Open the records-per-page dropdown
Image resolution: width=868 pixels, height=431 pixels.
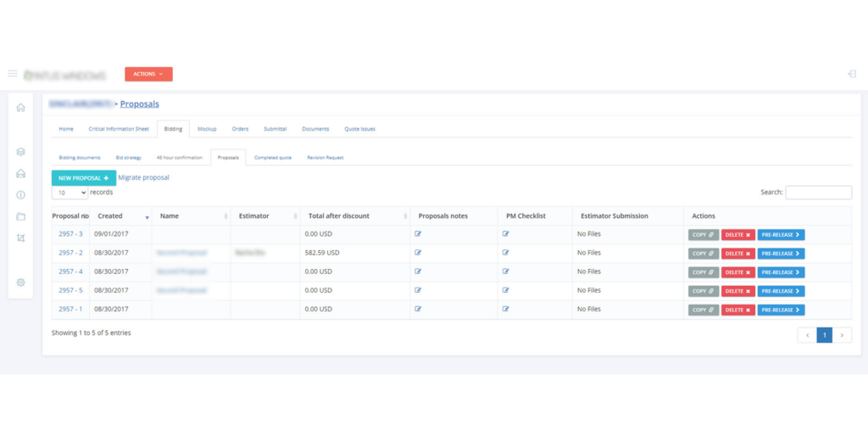70,193
